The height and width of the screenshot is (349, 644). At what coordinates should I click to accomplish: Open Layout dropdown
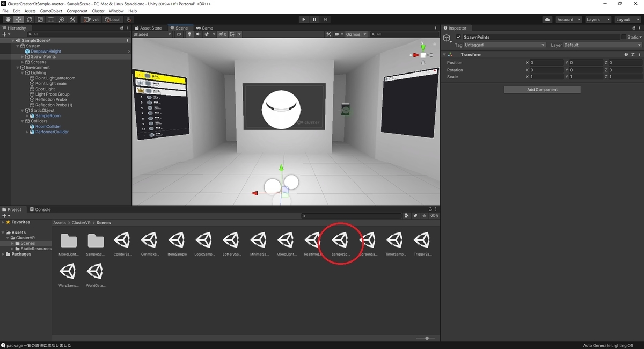tap(627, 19)
